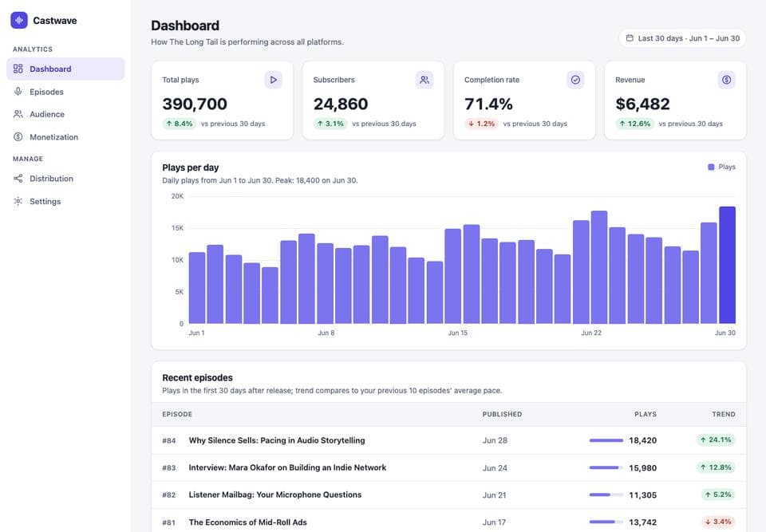This screenshot has height=532, width=766.
Task: Click the Monetization dollar icon in sidebar
Action: [x=18, y=136]
